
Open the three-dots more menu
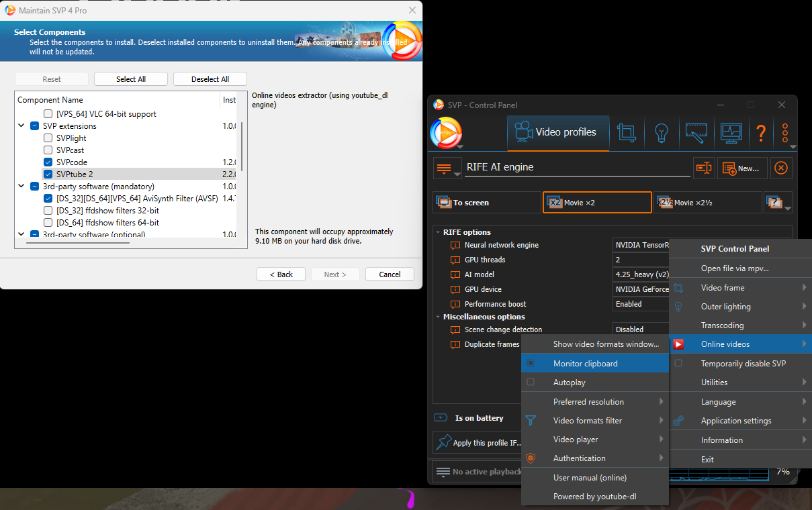pos(785,132)
